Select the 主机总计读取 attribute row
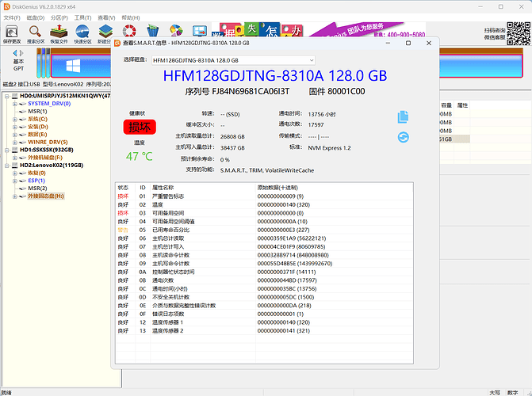The image size is (532, 396). [x=264, y=238]
